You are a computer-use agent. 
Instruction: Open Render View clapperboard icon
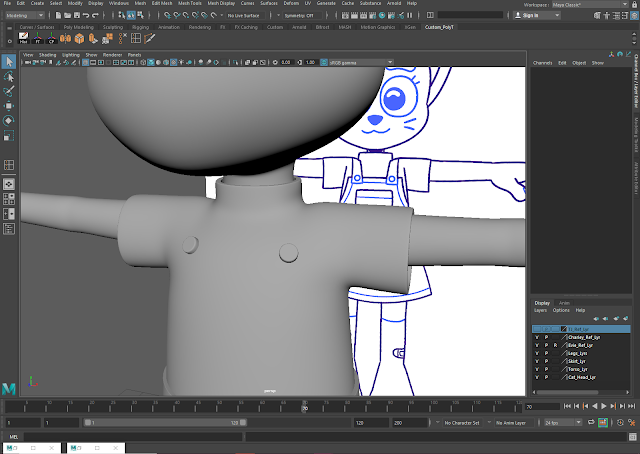tap(345, 16)
